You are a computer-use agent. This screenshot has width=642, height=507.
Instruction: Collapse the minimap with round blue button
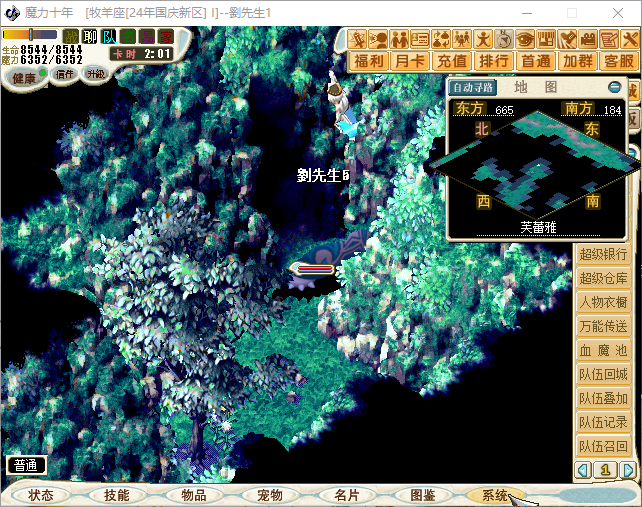[614, 87]
